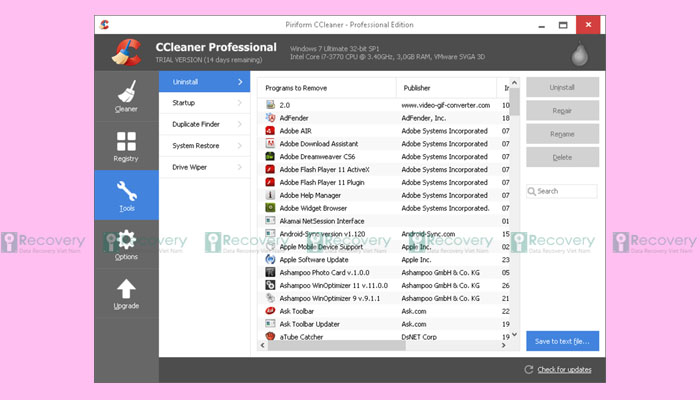The image size is (700, 400).
Task: Click the Adobe Help Manager icon
Action: click(270, 195)
